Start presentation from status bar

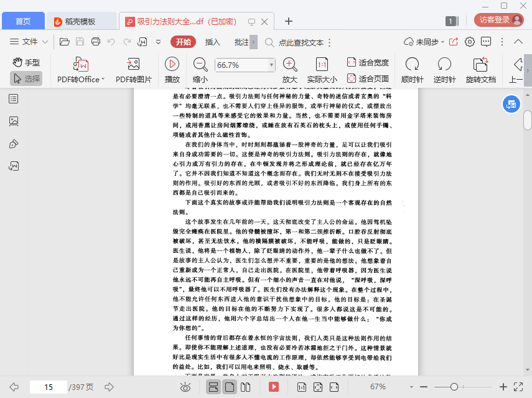pyautogui.click(x=273, y=387)
